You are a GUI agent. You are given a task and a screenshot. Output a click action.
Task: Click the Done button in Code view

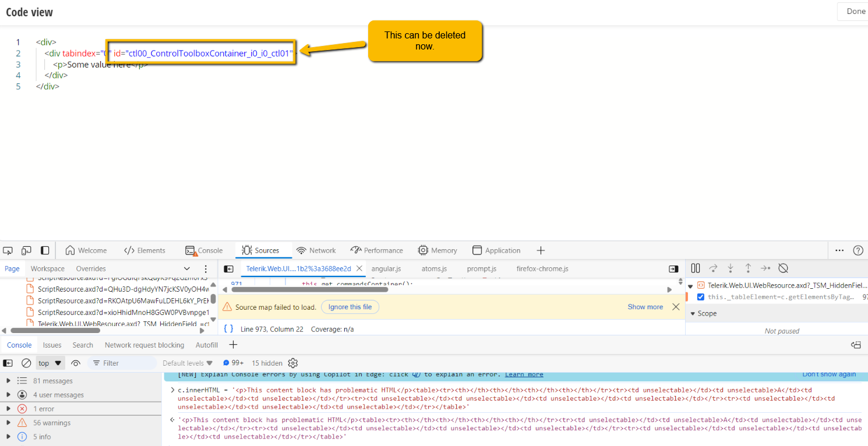coord(856,12)
